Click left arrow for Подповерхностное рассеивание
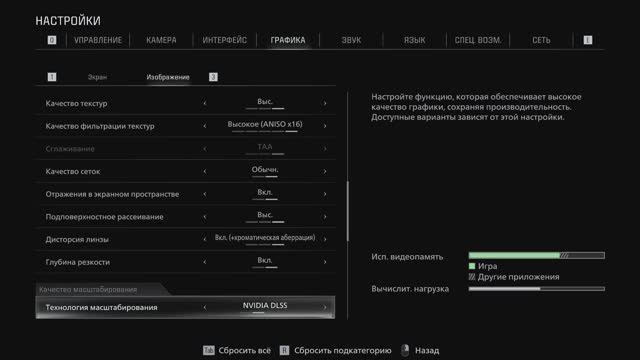This screenshot has height=360, width=640. point(205,217)
